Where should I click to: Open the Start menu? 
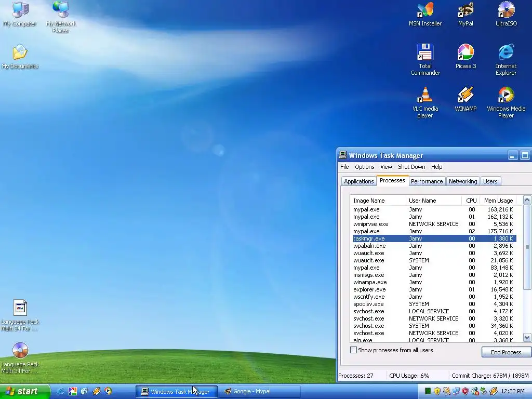point(24,391)
